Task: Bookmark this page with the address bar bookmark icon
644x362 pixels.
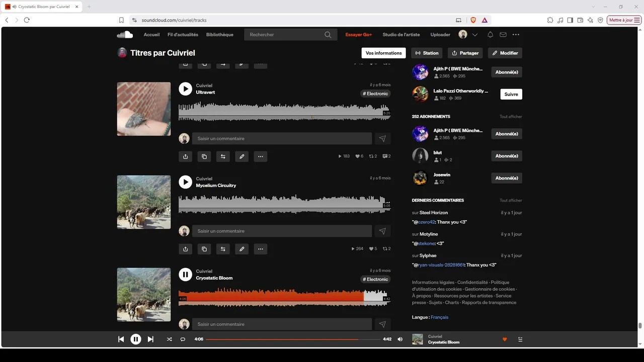Action: (x=121, y=20)
